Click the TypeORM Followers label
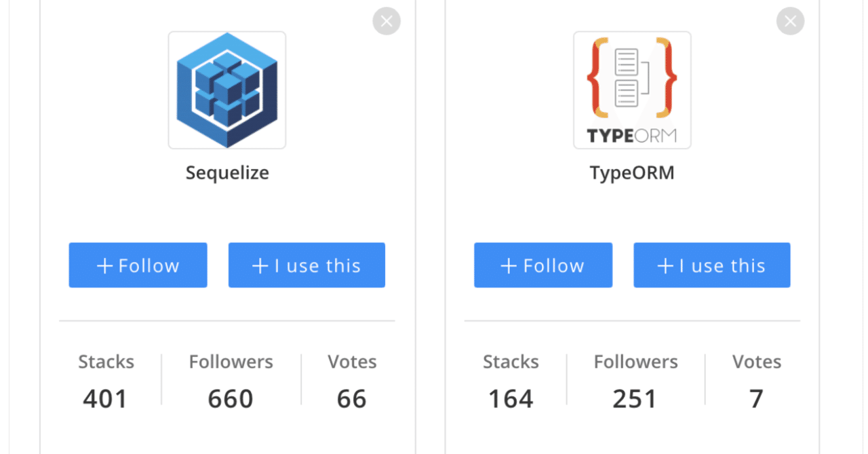The image size is (868, 454). pyautogui.click(x=635, y=362)
